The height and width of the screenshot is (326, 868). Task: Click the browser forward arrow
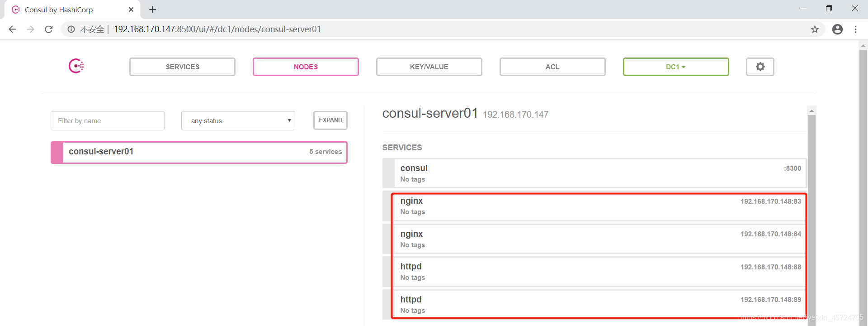30,29
